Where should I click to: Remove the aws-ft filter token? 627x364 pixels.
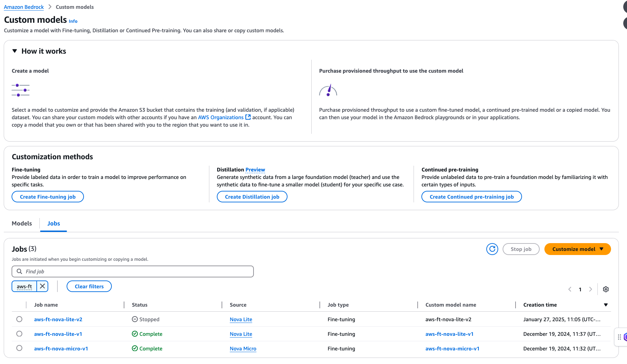[x=42, y=286]
